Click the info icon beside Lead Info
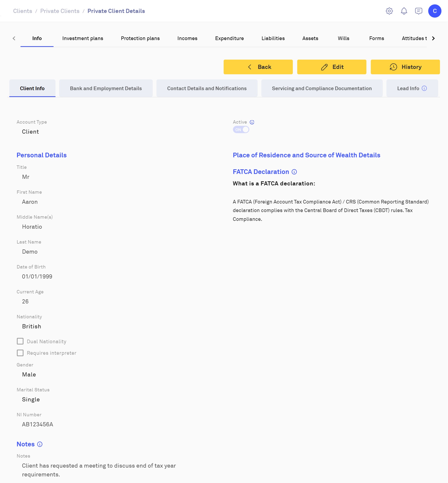448x483 pixels. (424, 88)
